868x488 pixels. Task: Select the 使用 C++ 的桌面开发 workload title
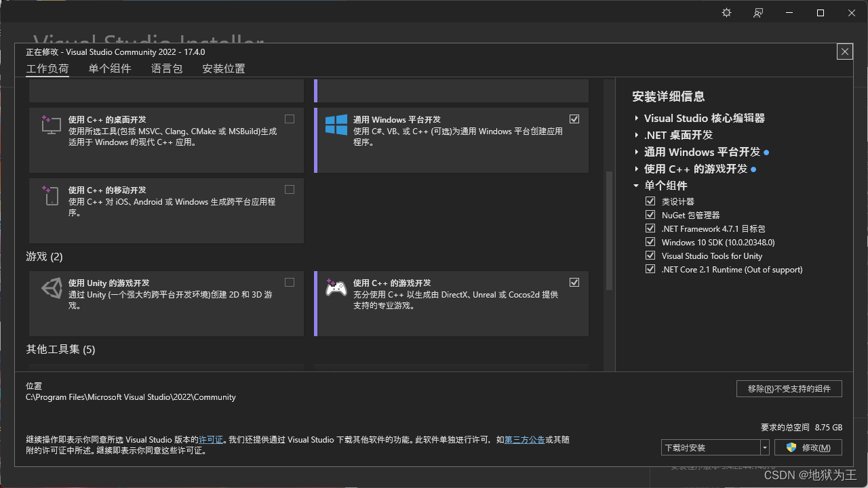(107, 119)
